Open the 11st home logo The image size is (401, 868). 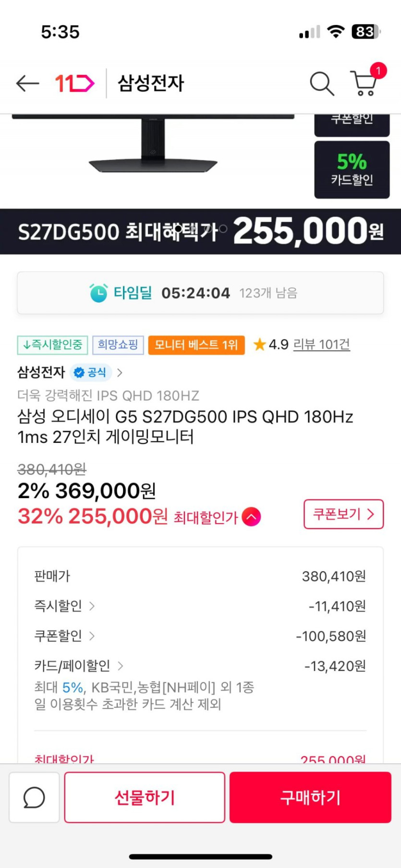(x=75, y=83)
